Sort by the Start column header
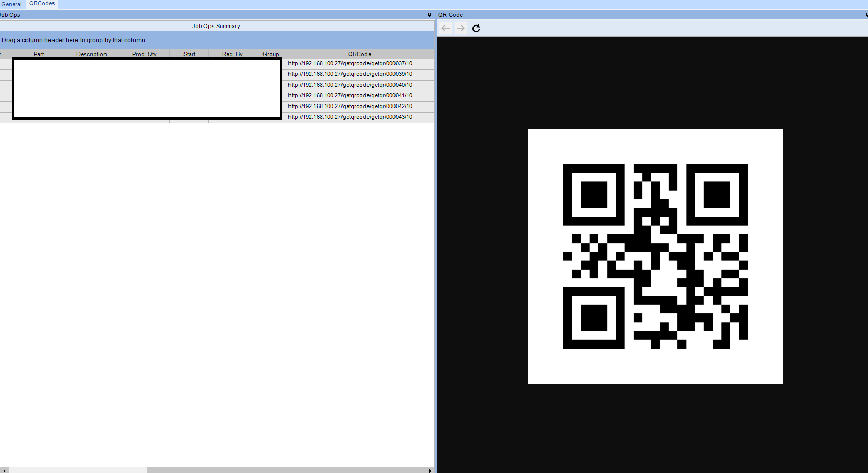Screen dimensions: 868x473 pyautogui.click(x=189, y=54)
